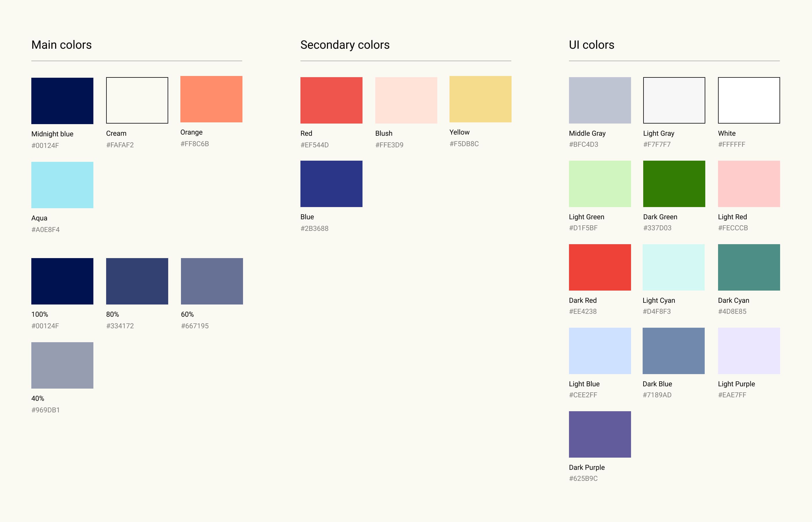The image size is (812, 522).
Task: Click the Secondary colors heading
Action: pos(345,45)
